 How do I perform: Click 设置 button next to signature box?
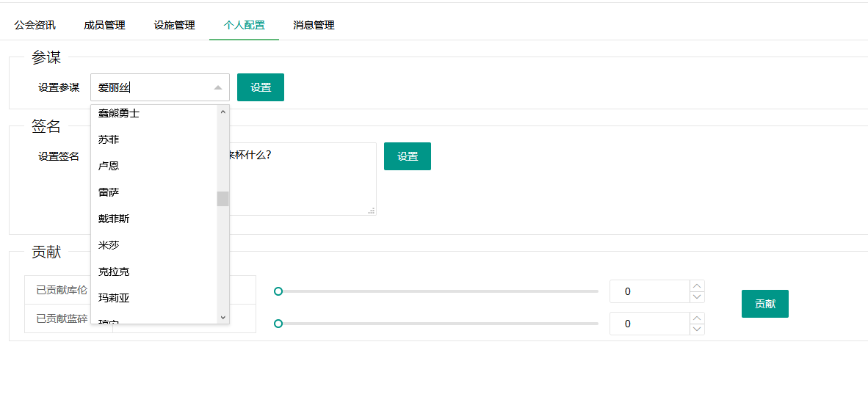408,156
